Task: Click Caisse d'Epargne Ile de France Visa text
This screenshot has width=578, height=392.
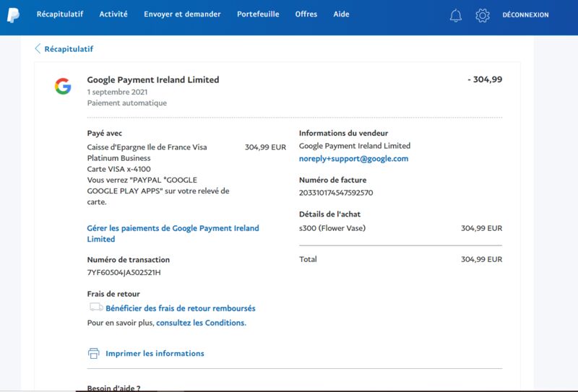Action: pyautogui.click(x=147, y=147)
